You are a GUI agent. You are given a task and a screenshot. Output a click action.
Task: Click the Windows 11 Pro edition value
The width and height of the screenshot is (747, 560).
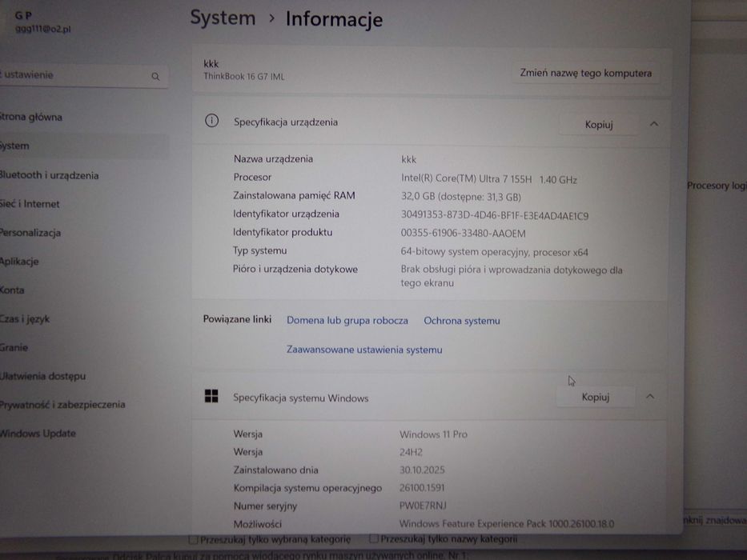coord(433,434)
